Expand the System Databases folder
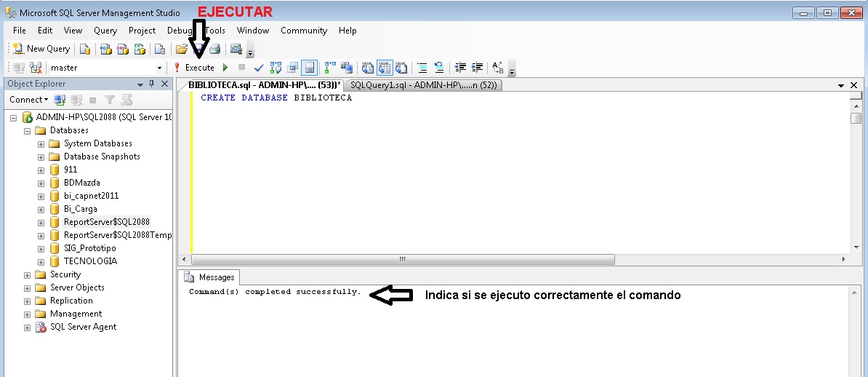This screenshot has width=868, height=377. click(x=41, y=143)
